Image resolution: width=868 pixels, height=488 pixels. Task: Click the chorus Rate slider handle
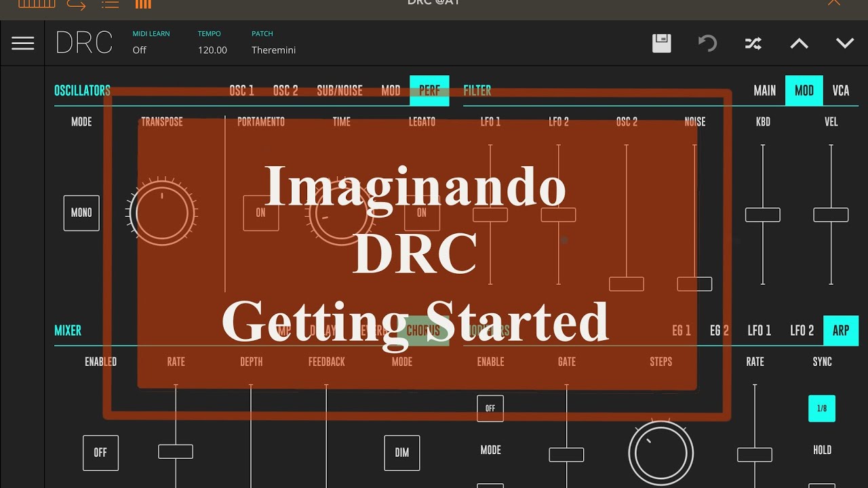pyautogui.click(x=176, y=451)
